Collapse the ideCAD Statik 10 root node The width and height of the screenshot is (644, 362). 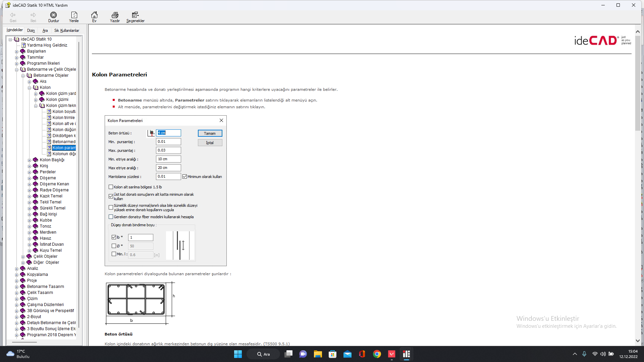[x=10, y=40]
